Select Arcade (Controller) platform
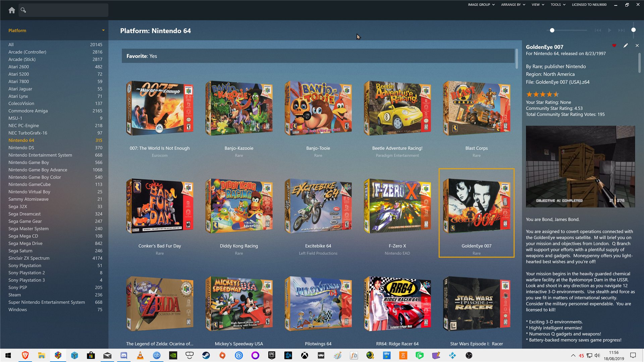The image size is (644, 362). pos(55,52)
